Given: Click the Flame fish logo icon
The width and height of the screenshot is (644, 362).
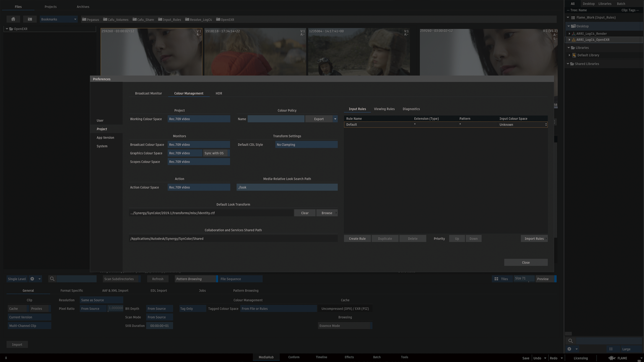Looking at the screenshot, I should tap(612, 358).
